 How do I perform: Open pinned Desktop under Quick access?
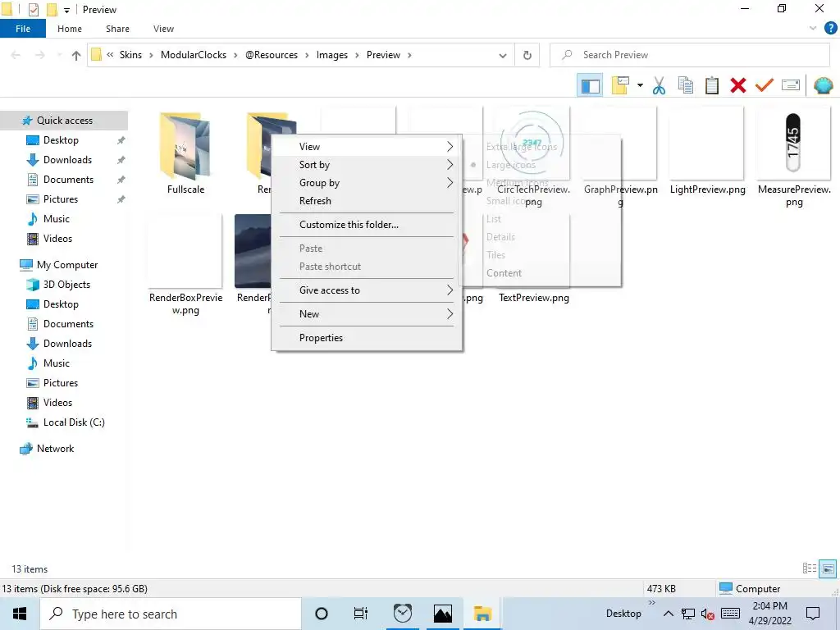coord(61,140)
